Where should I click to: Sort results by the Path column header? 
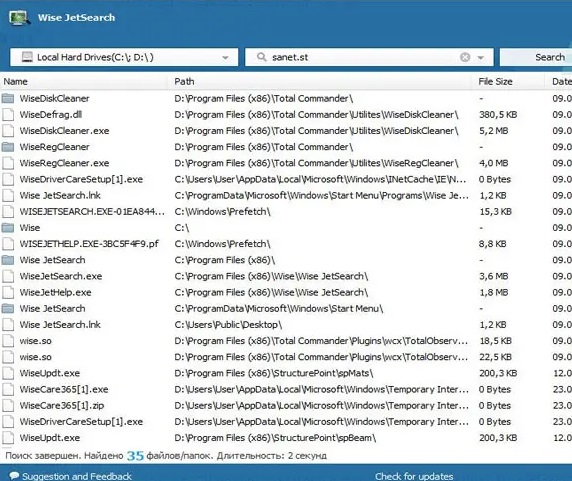[x=184, y=82]
